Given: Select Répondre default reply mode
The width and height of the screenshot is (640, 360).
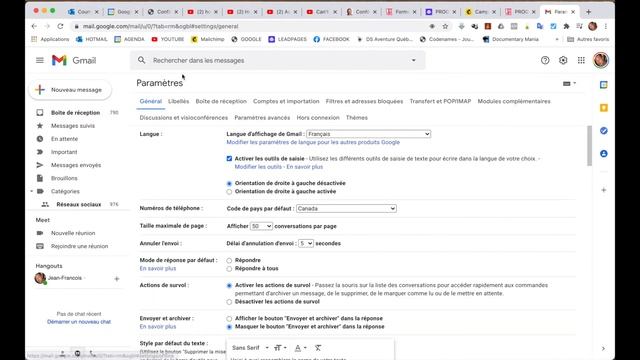Looking at the screenshot, I should point(229,260).
